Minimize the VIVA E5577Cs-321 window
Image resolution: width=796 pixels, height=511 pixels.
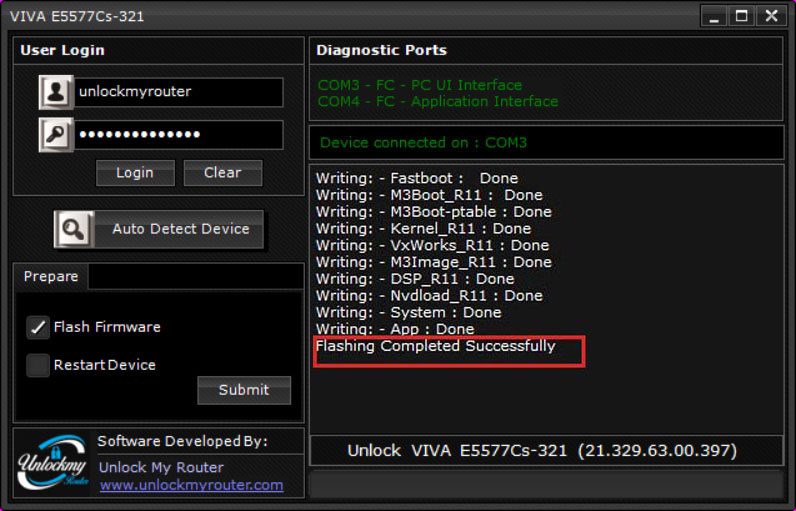[x=714, y=16]
